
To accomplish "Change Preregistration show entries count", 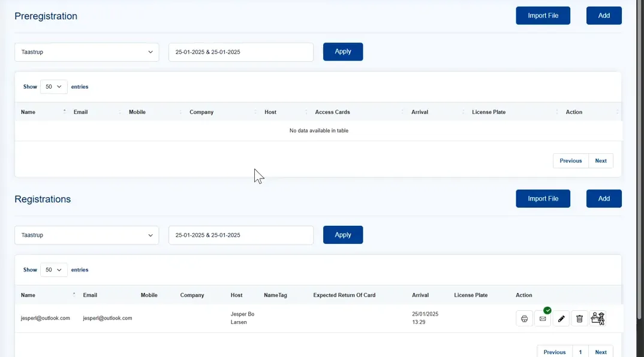I will [54, 87].
